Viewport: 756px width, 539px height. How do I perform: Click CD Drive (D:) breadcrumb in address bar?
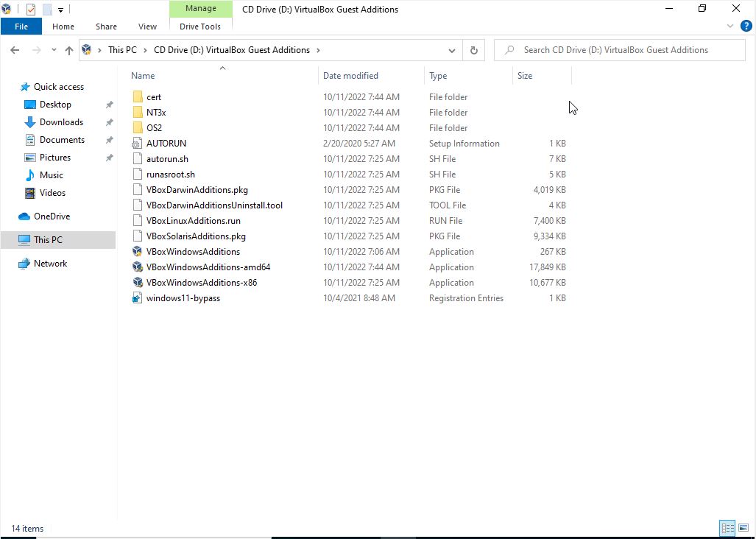coord(232,50)
